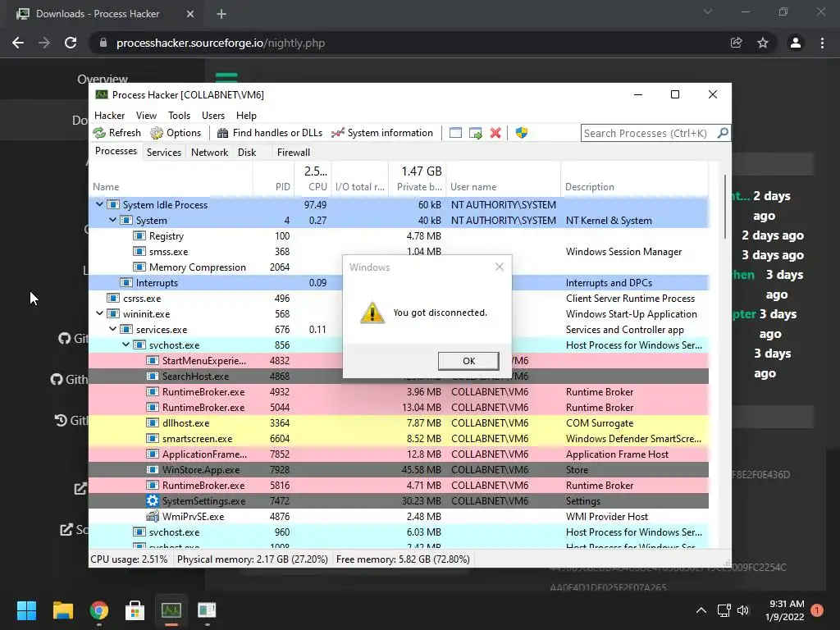Screen dimensions: 840x630
Task: Select the WinStore.App.exe process row
Action: [x=399, y=470]
